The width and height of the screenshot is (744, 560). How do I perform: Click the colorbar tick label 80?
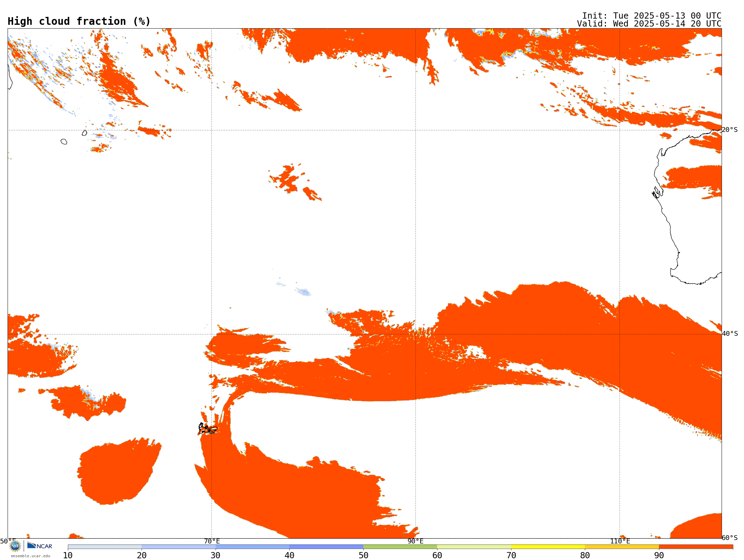point(585,556)
